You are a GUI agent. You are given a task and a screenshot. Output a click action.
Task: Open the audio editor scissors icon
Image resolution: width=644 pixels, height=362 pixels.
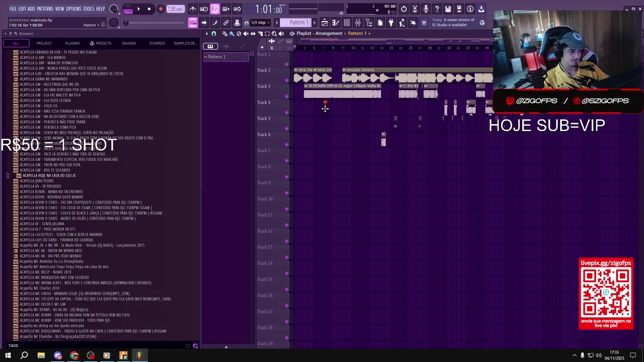(415, 9)
